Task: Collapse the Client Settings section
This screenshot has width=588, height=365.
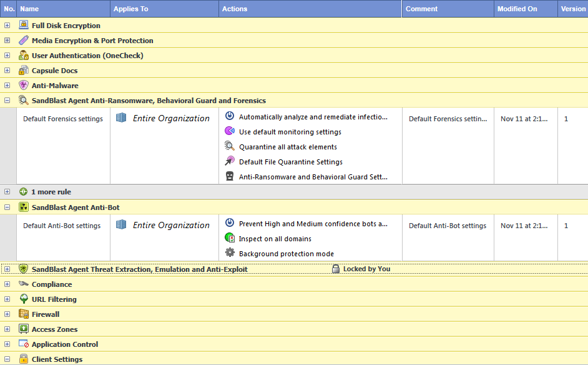Action: coord(7,359)
